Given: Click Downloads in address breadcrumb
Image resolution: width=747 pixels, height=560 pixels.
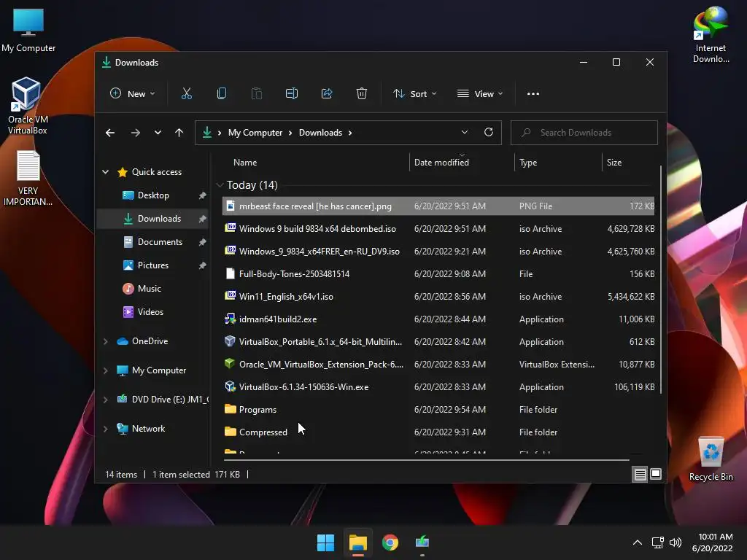Looking at the screenshot, I should click(320, 133).
